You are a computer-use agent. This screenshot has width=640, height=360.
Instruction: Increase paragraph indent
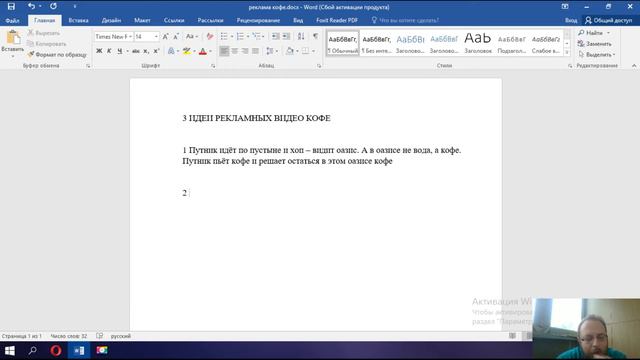(286, 37)
